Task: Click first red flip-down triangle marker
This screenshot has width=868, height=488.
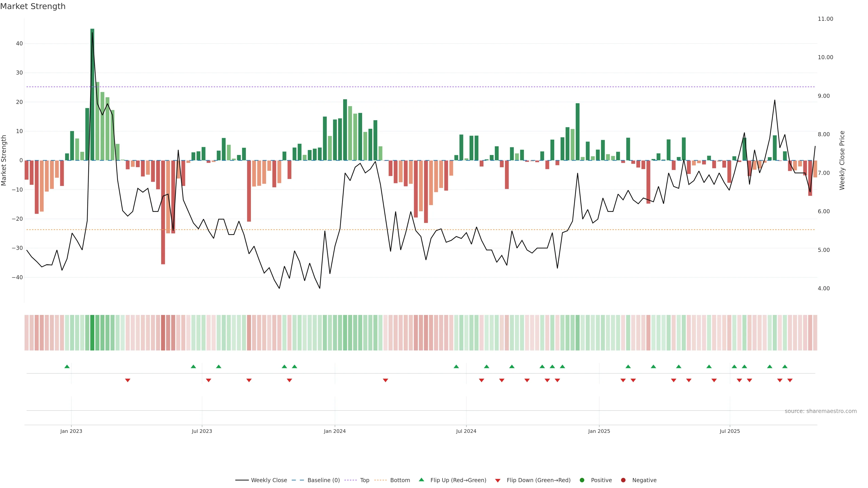Action: pyautogui.click(x=128, y=380)
